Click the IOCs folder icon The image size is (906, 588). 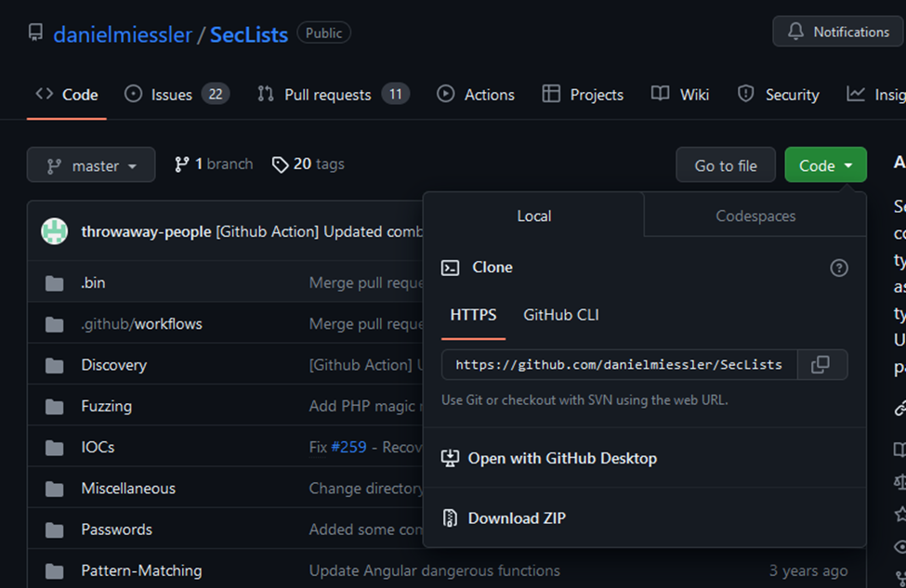point(54,448)
